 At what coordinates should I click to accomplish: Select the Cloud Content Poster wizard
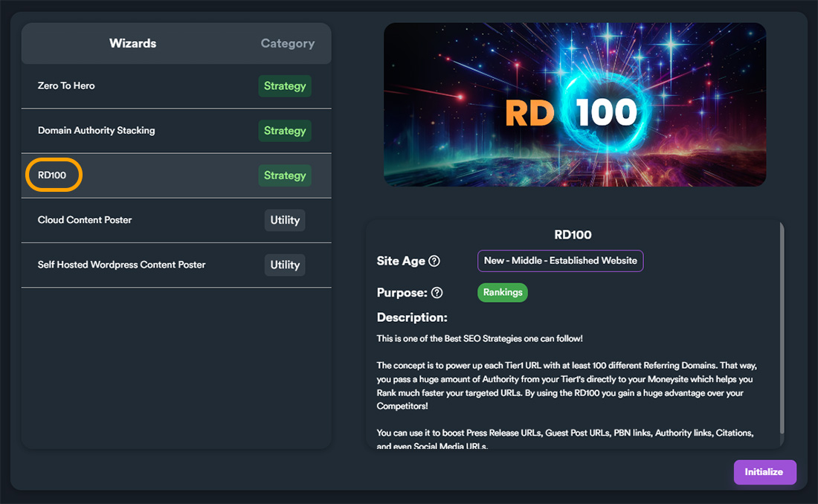[176, 220]
